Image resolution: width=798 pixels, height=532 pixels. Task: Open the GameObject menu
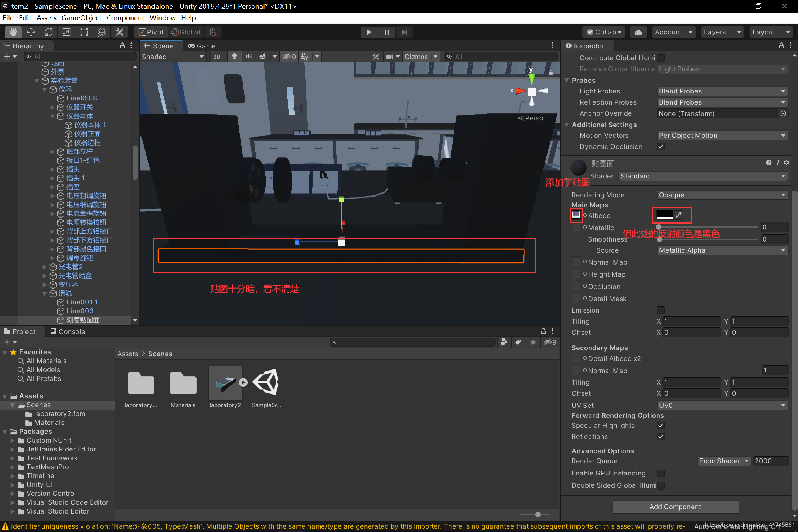[81, 18]
